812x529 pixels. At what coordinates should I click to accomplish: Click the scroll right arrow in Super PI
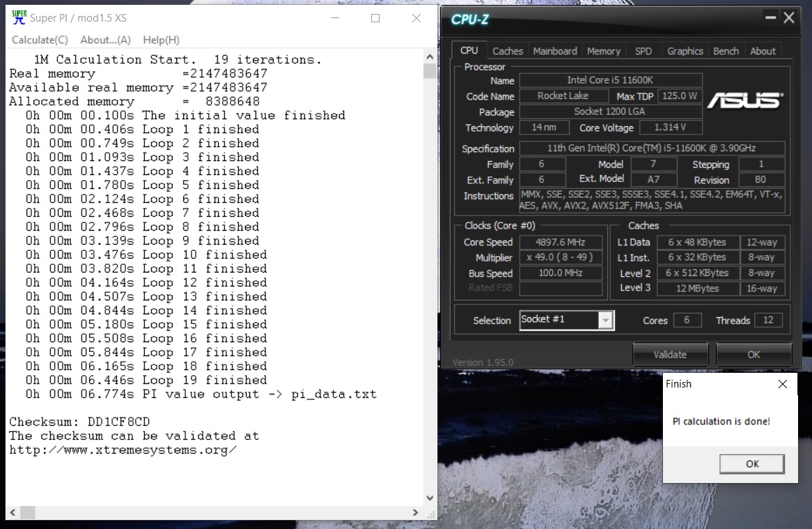[x=415, y=512]
